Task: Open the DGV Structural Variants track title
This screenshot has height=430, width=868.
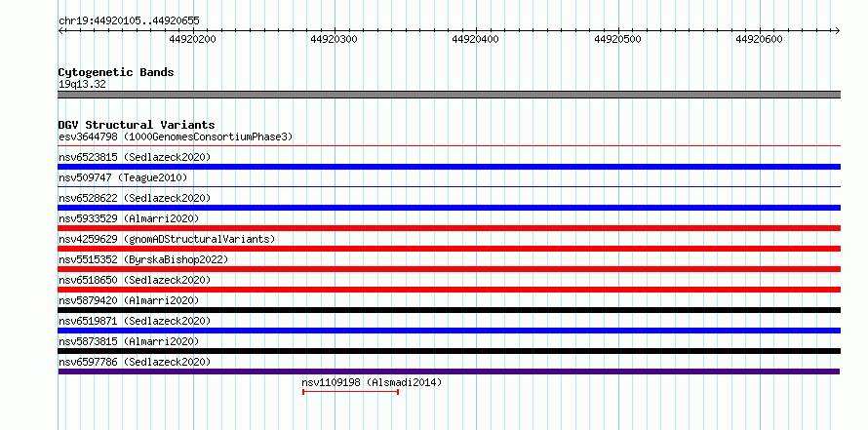Action: (x=137, y=125)
